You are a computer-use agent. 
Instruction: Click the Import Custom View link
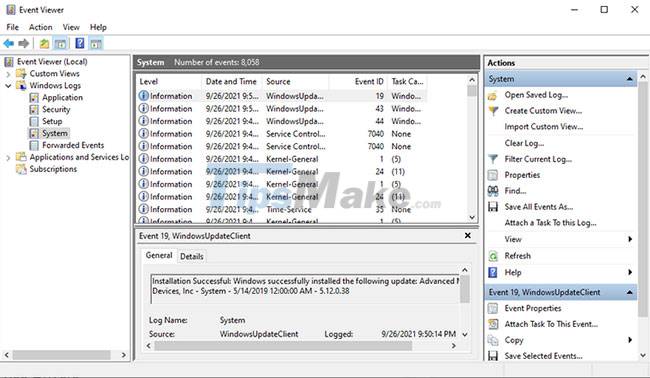tap(543, 127)
